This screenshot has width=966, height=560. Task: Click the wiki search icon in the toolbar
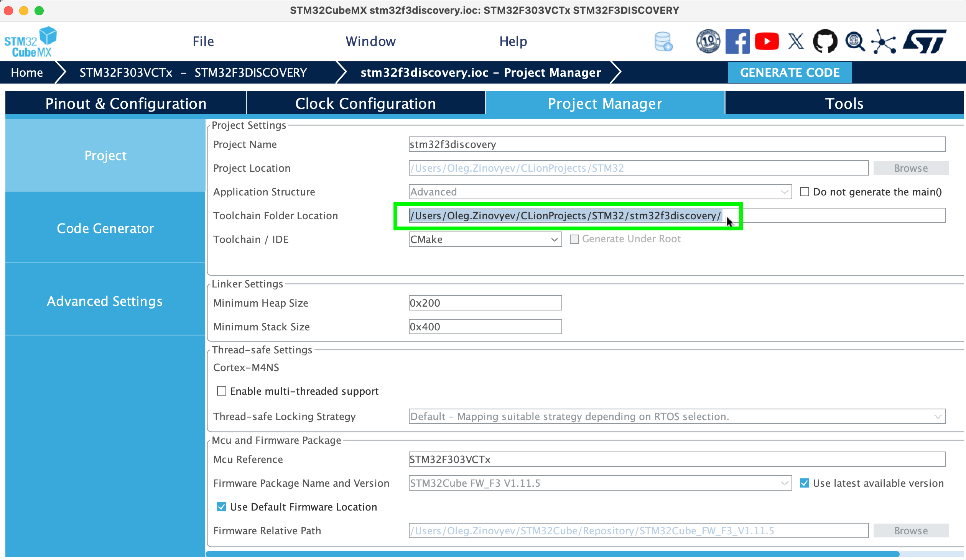[856, 41]
